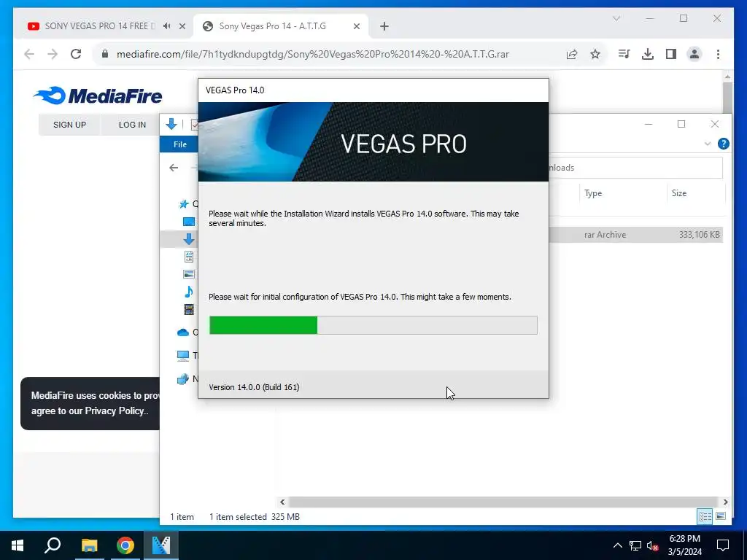Expand the Explorer ribbon chevron
747x560 pixels.
coord(708,144)
